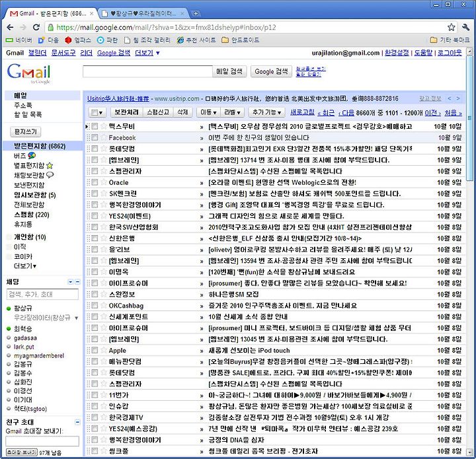Click the browser forward arrow
This screenshot has height=459, width=476.
(23, 27)
